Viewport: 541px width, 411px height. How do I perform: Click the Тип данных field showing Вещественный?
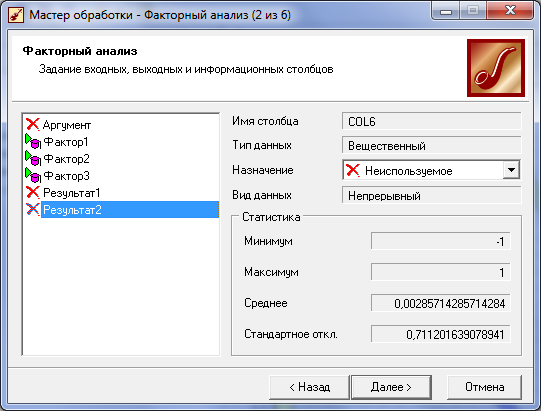(x=431, y=145)
